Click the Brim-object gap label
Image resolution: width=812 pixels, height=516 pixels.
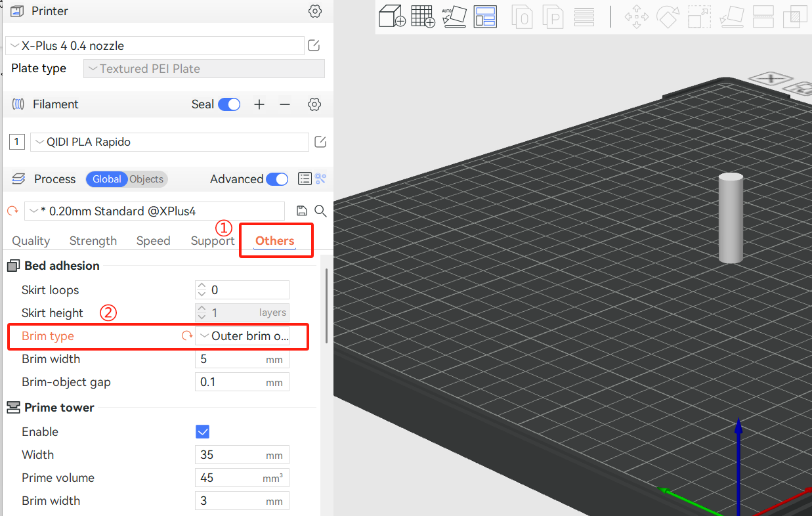click(x=66, y=382)
